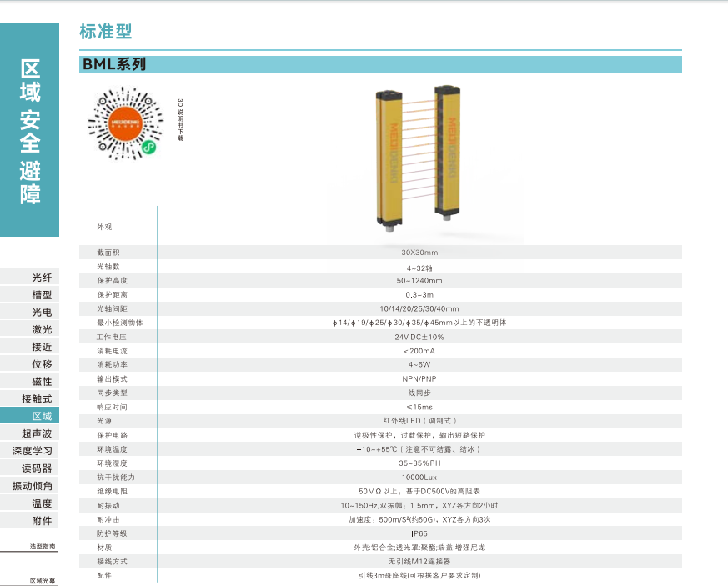Viewport: 728px width, 586px height.
Task: Go to the 光电 category tab
Action: (x=41, y=312)
